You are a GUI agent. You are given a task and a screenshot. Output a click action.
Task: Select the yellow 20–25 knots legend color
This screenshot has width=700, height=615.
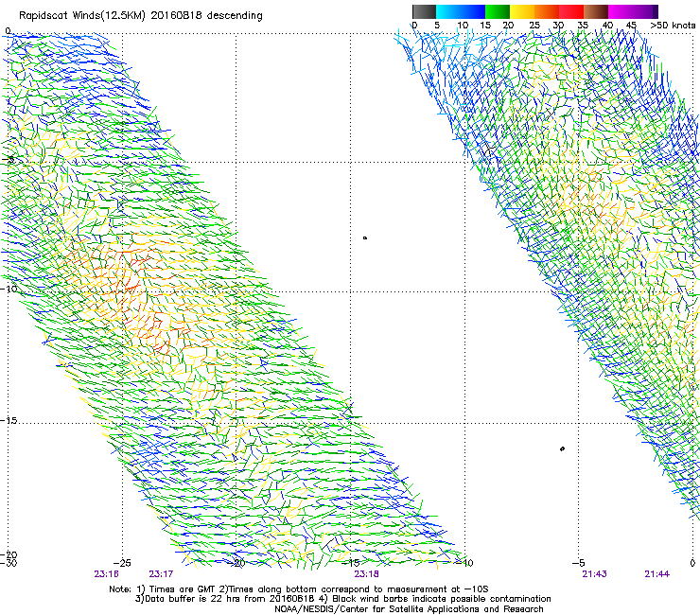(x=522, y=11)
